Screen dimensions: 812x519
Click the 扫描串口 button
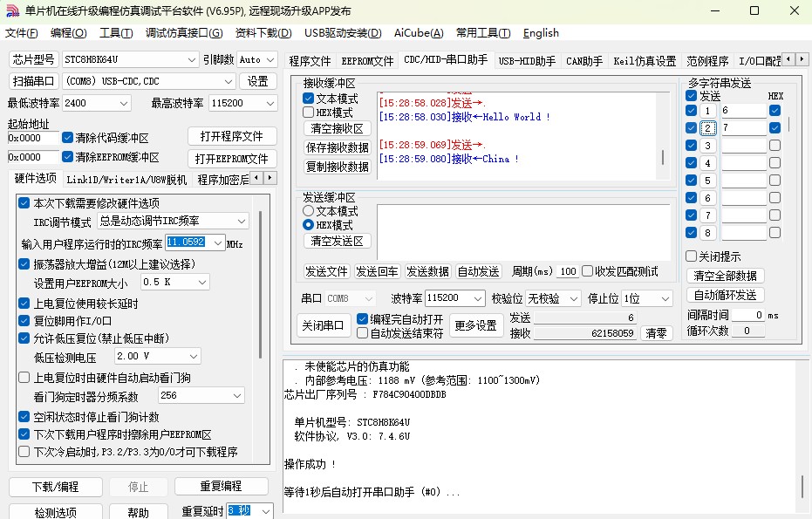click(x=33, y=81)
